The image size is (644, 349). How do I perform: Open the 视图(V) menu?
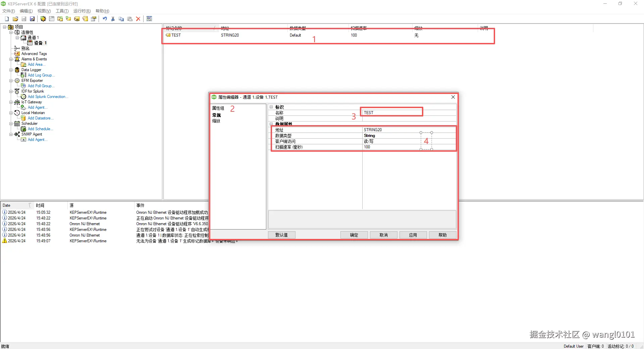[44, 11]
